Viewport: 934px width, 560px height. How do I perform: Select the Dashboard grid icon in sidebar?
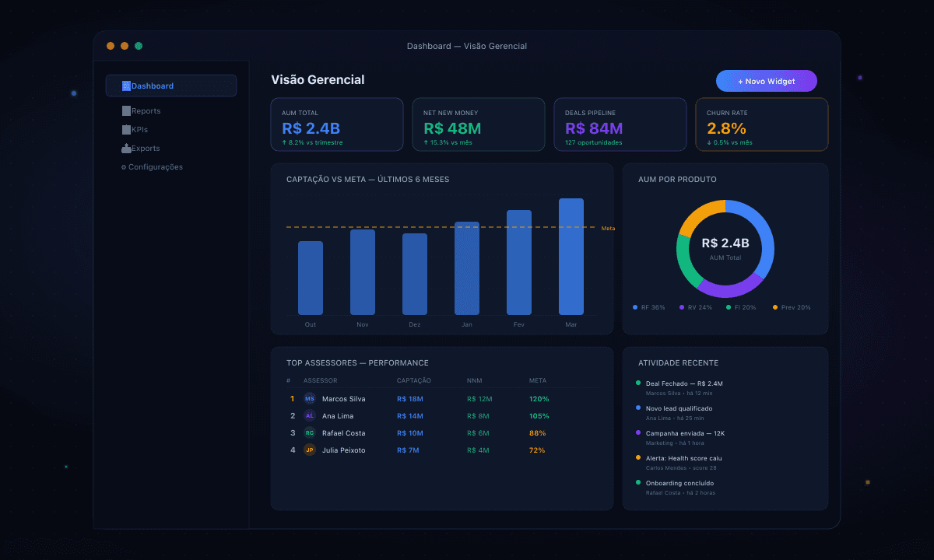(127, 86)
